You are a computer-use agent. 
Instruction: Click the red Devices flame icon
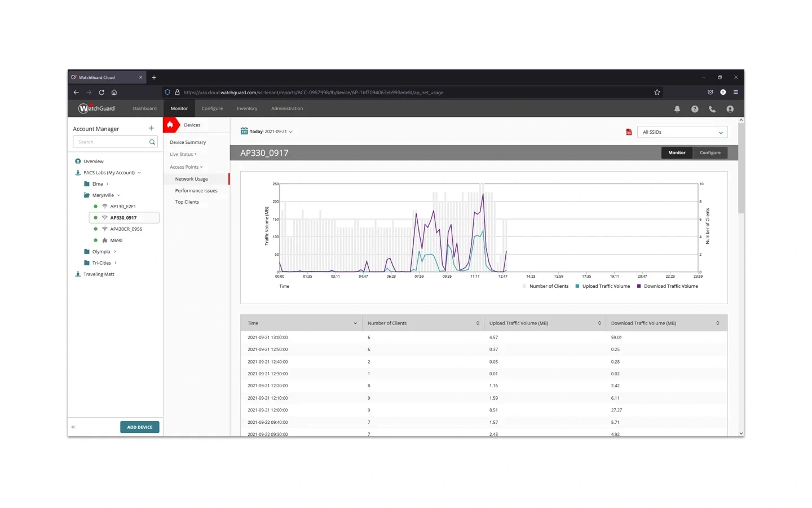(170, 125)
